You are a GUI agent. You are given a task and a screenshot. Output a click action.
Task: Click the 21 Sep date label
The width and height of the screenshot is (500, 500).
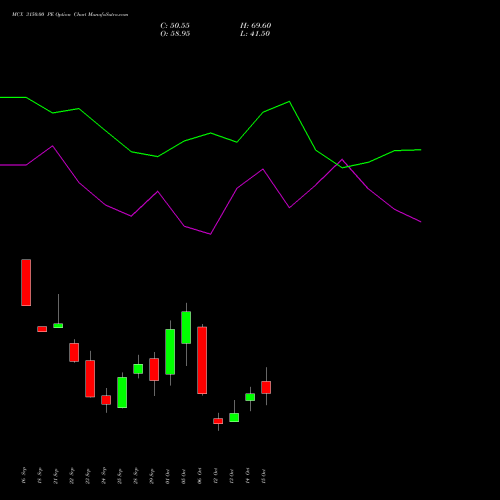point(56,476)
